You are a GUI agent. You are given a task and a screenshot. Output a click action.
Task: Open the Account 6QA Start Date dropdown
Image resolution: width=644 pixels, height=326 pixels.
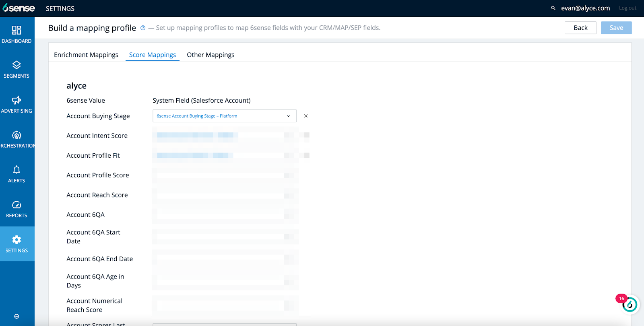(225, 237)
